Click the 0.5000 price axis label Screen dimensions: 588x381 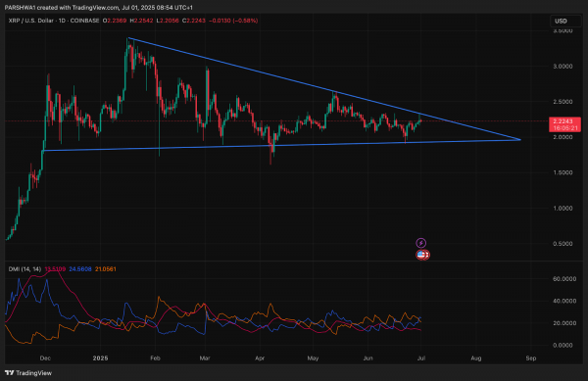(563, 244)
